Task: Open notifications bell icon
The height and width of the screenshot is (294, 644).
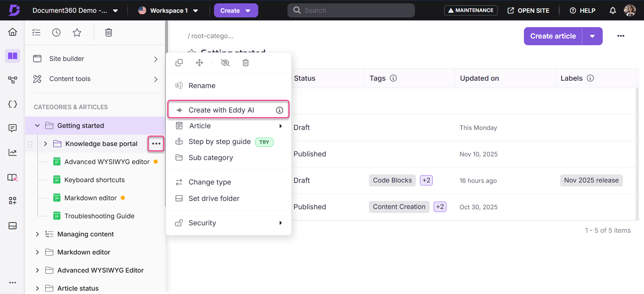Action: point(612,10)
